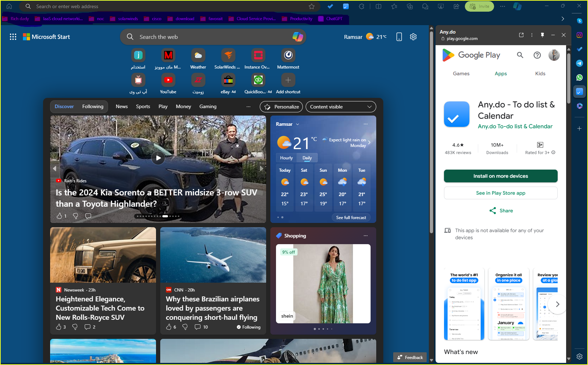The height and width of the screenshot is (365, 588).
Task: Launch Instagram from the Edge sidebar
Action: pos(579,35)
